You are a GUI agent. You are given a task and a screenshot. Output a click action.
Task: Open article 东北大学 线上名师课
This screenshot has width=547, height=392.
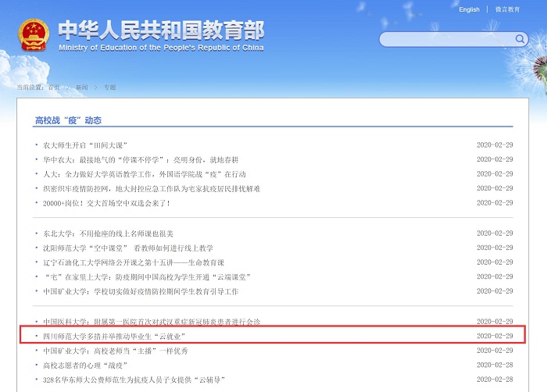108,233
